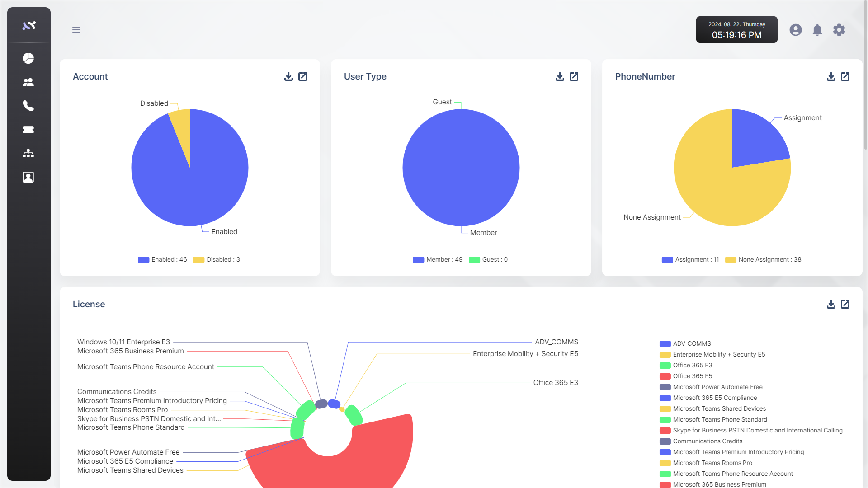The height and width of the screenshot is (488, 868).
Task: Open User Type chart externally
Action: point(574,77)
